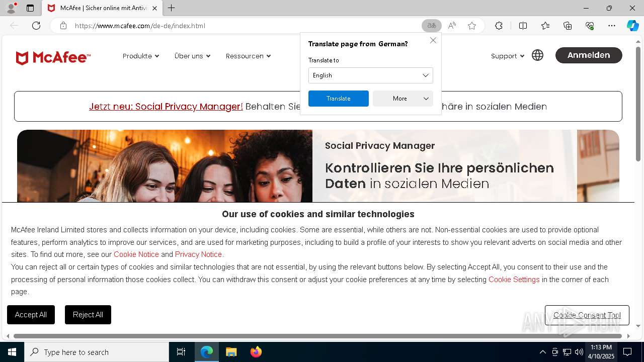Reload the page with refresh icon
Image resolution: width=644 pixels, height=362 pixels.
tap(36, 26)
